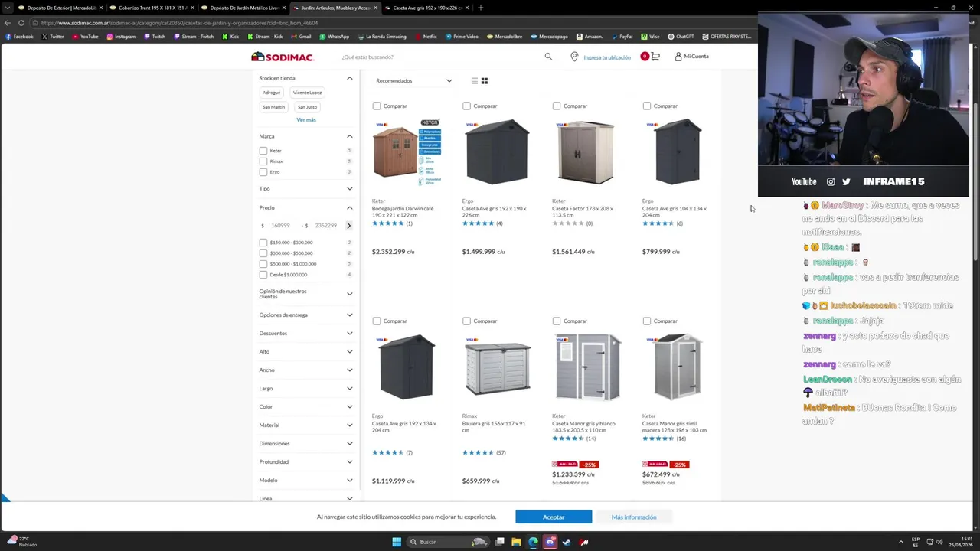Open the Caseta Factor 178 x 208 thumbnail
Viewport: 980px width, 551px height.
586,152
